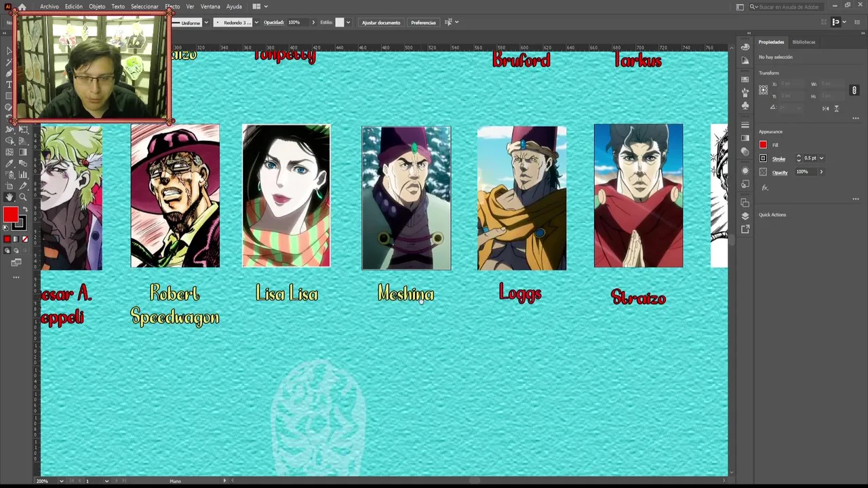Open the Swatches panel dock icon
This screenshot has width=868, height=488.
[x=745, y=79]
